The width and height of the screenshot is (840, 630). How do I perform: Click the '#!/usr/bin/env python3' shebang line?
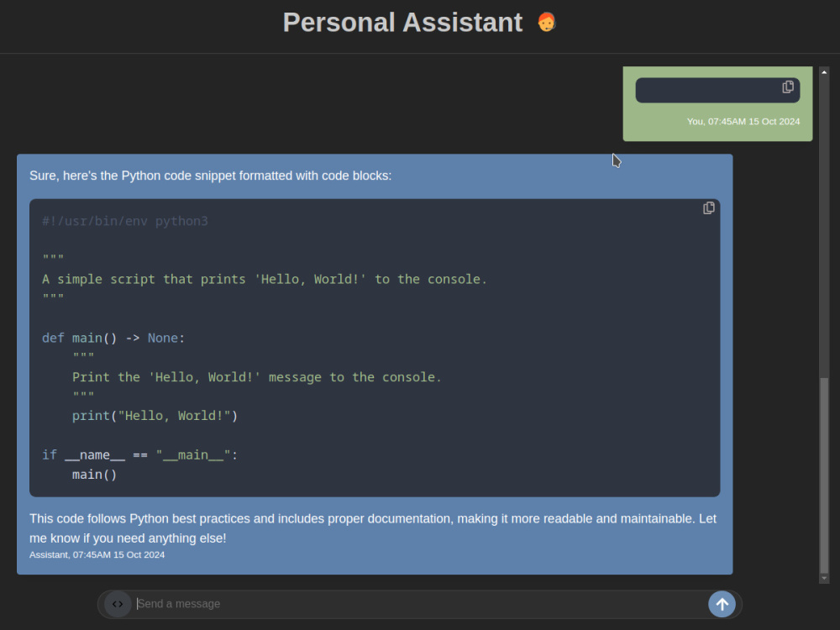point(125,221)
